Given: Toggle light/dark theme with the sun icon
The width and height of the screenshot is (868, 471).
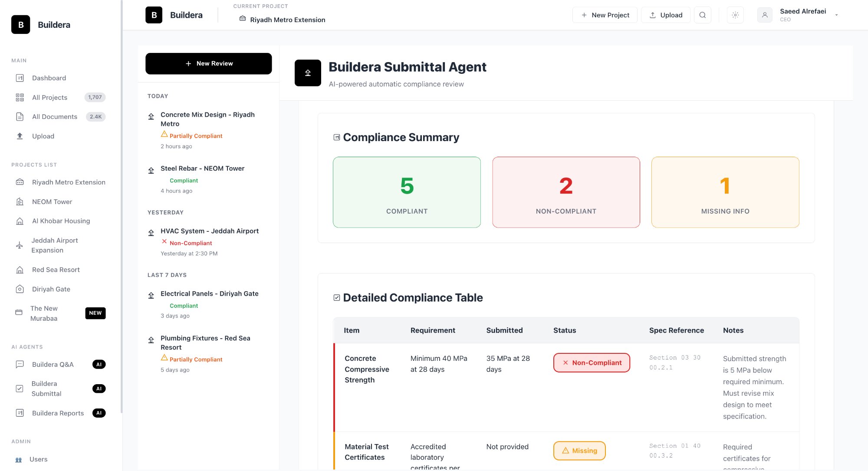Looking at the screenshot, I should [x=735, y=15].
